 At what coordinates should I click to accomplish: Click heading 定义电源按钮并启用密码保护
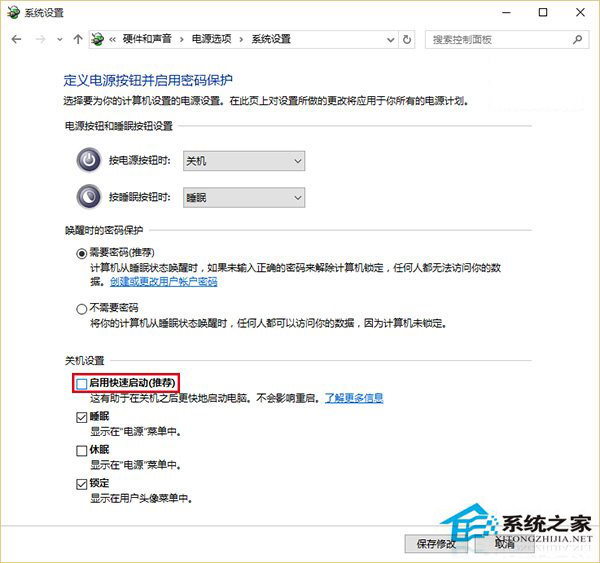(x=148, y=80)
